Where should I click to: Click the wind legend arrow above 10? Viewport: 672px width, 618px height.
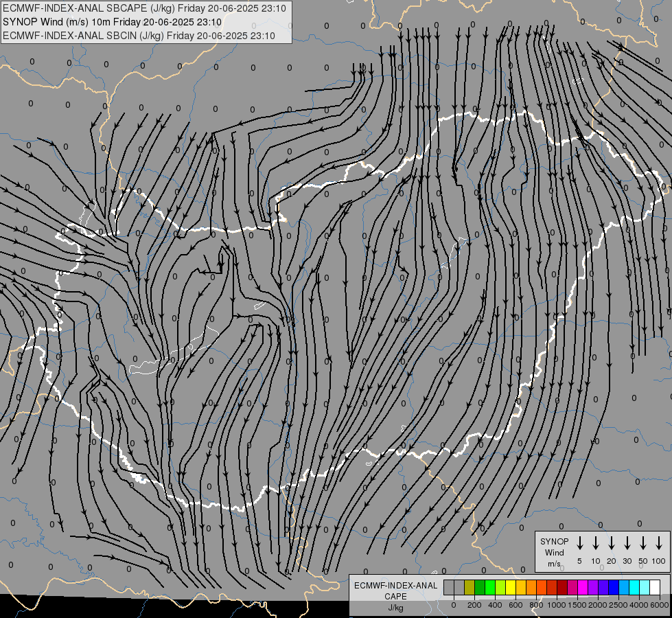click(x=596, y=543)
